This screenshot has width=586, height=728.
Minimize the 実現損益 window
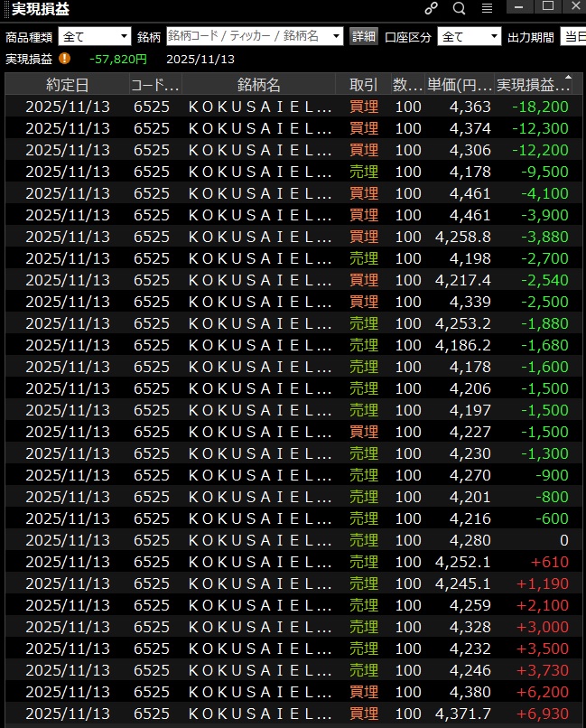click(520, 6)
